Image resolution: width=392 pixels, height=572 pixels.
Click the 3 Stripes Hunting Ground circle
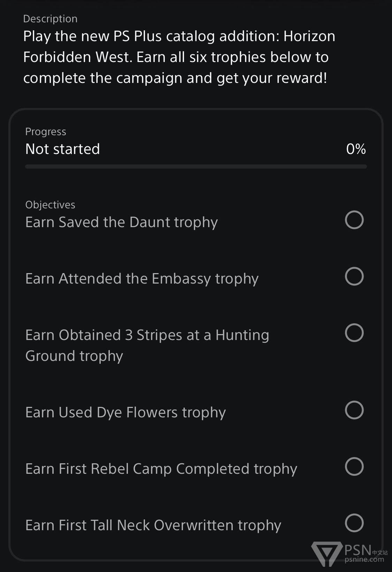pos(354,333)
